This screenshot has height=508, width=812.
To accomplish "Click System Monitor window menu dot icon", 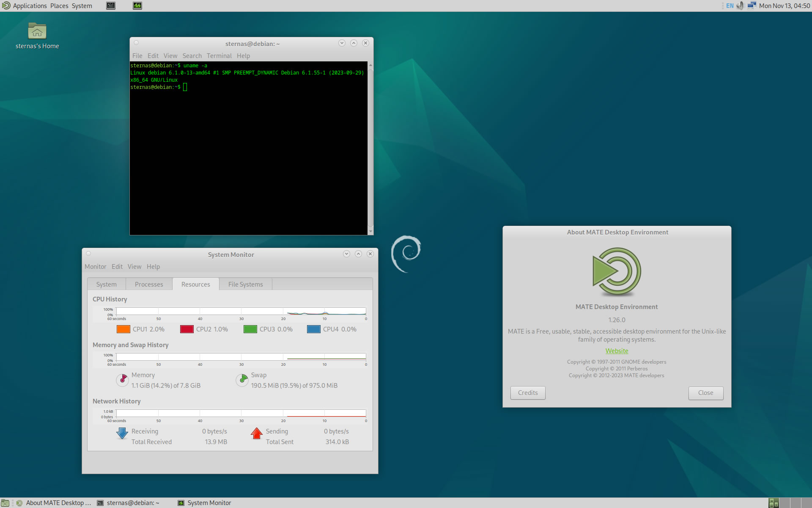I will coord(88,254).
